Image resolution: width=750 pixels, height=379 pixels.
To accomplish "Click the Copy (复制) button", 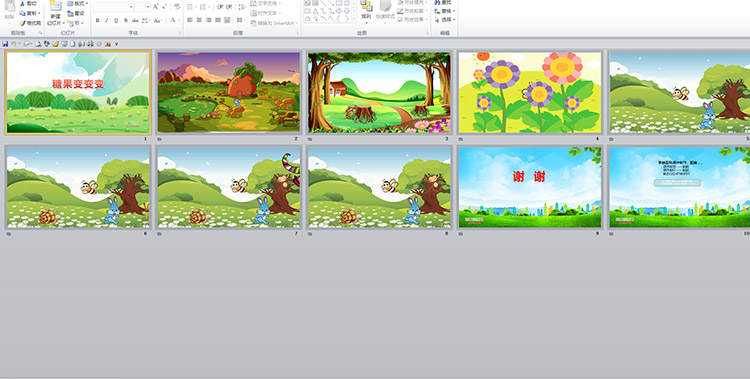I will click(x=30, y=13).
